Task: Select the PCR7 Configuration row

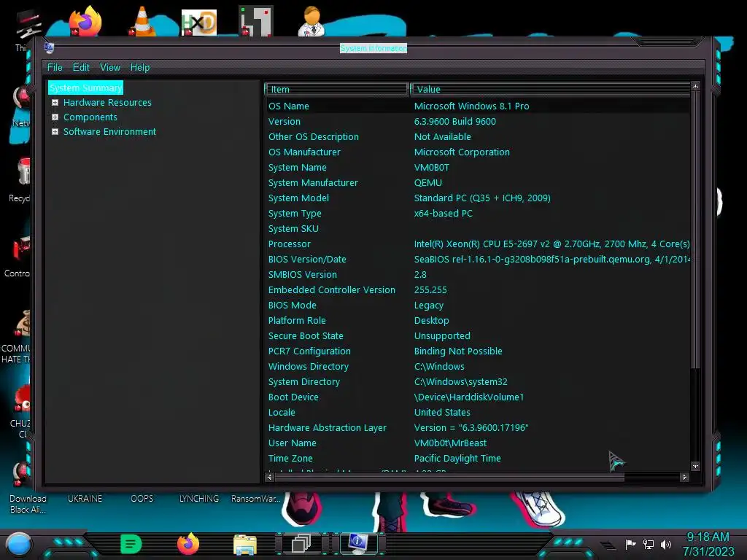Action: 477,351
